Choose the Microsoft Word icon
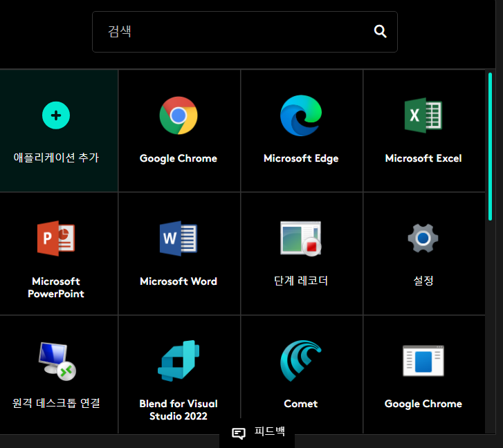Screen dimensions: 503x448 pos(179,239)
